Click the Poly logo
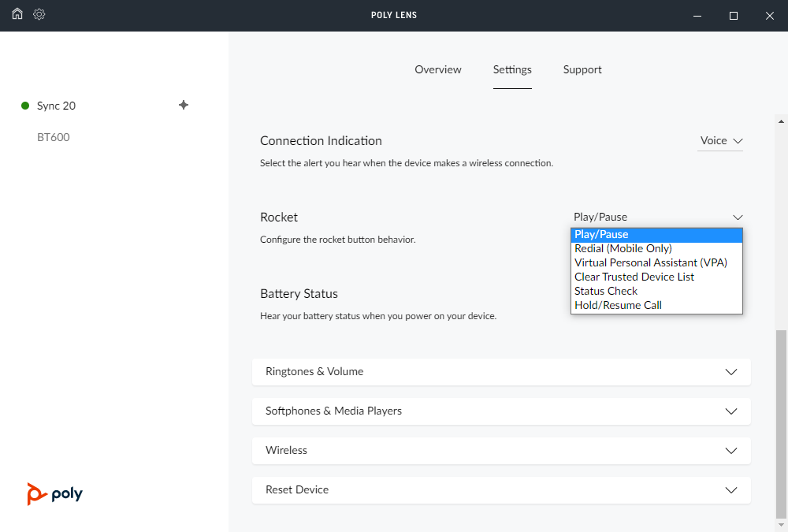The height and width of the screenshot is (532, 788). coord(55,494)
